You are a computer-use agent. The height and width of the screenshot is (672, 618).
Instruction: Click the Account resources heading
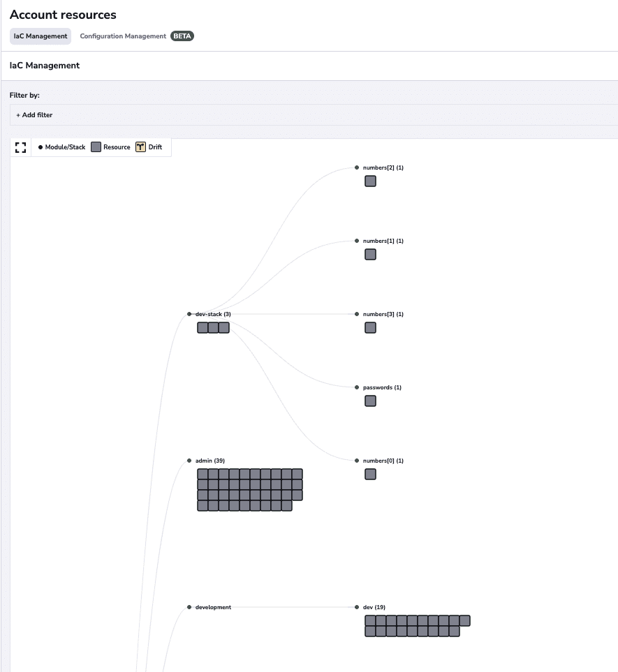63,15
